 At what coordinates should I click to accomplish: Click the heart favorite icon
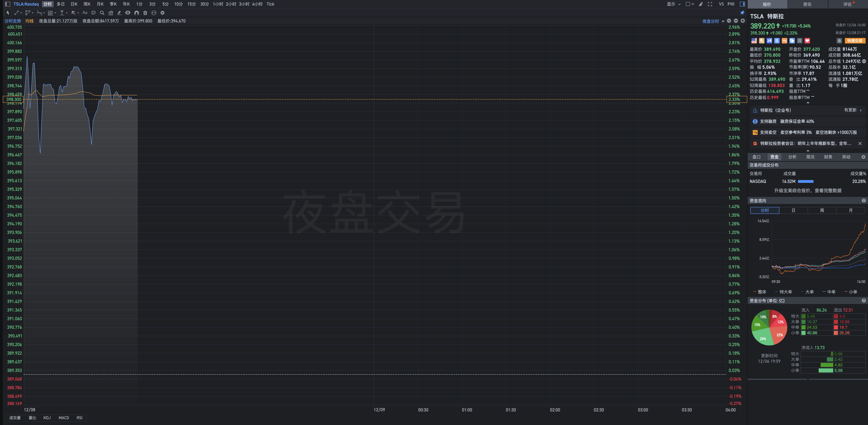(807, 41)
